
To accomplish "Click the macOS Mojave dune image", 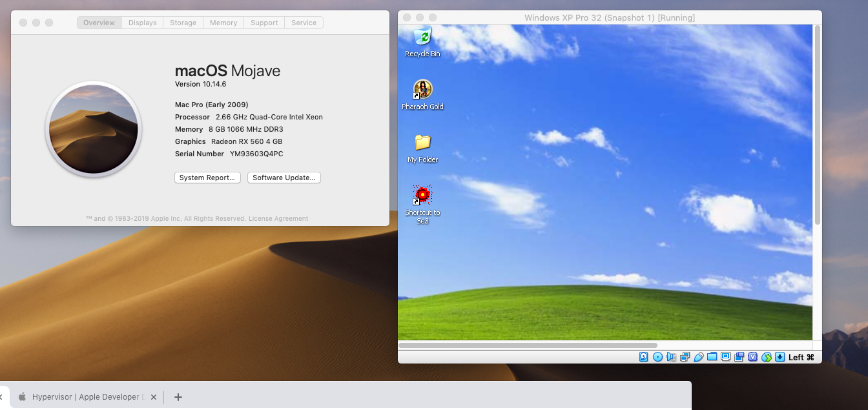I will [94, 129].
